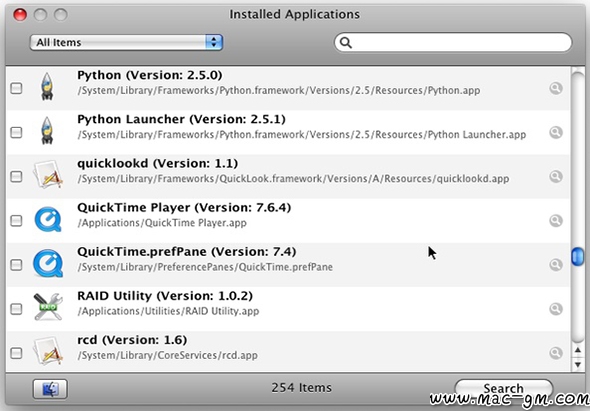Reveal quicklookd with its magnifier icon

555,177
